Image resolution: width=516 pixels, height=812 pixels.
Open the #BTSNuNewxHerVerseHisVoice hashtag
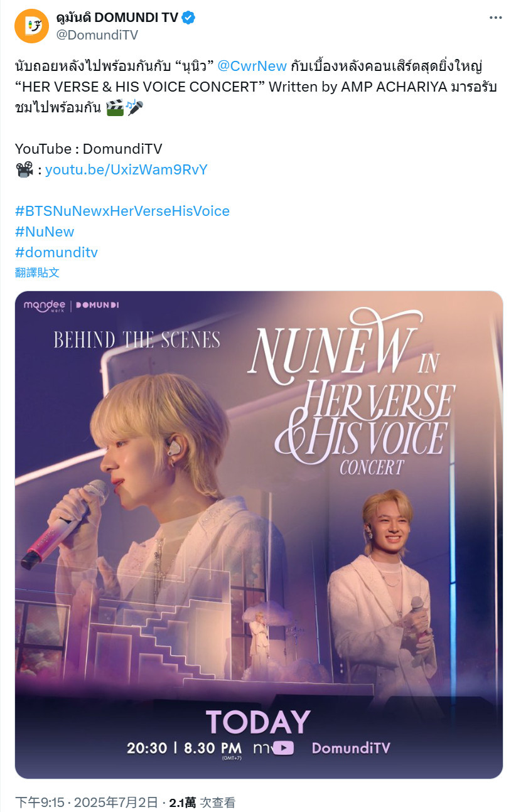(x=122, y=211)
